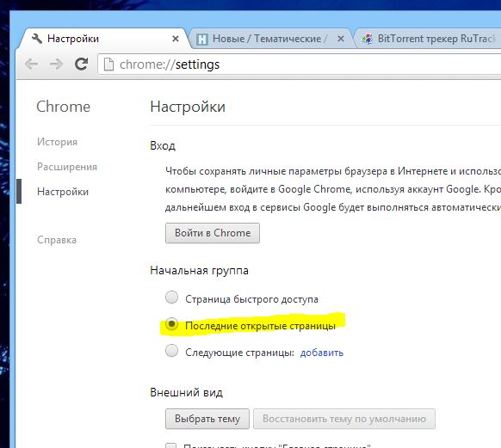Select Последние открытые страницы radio button

(x=172, y=324)
